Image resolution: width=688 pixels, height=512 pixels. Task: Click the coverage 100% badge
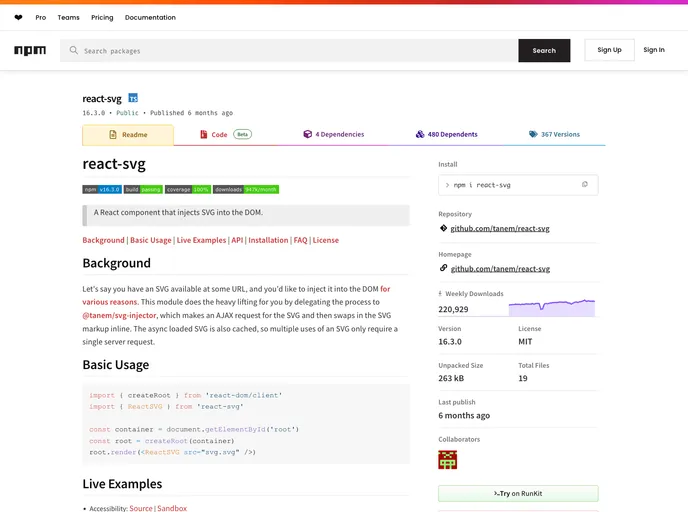coord(188,190)
